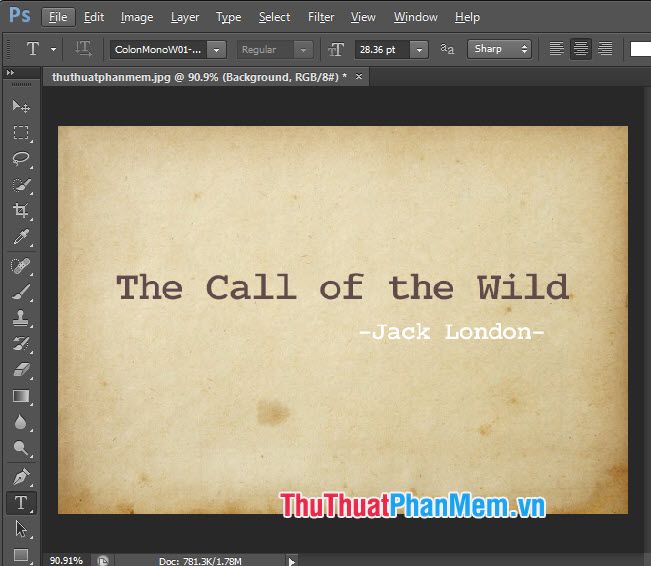651x566 pixels.
Task: Toggle text orientation button
Action: pos(83,49)
